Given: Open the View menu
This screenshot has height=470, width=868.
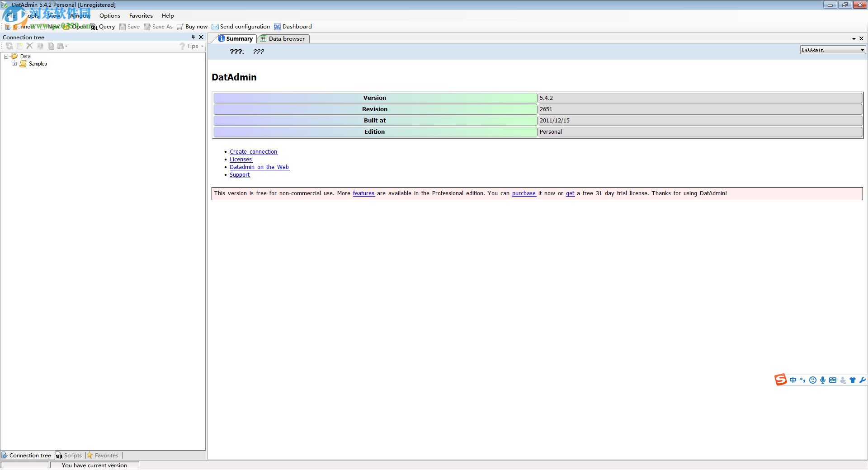Looking at the screenshot, I should tap(54, 16).
